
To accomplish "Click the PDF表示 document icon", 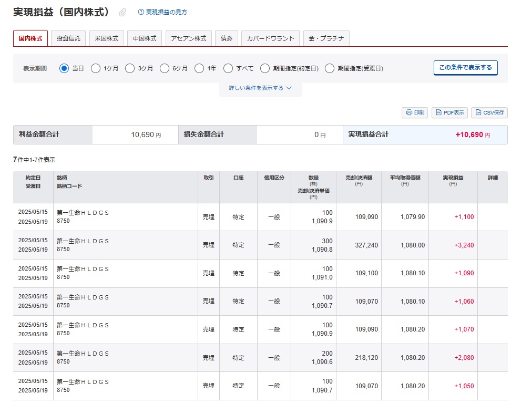I will point(438,112).
